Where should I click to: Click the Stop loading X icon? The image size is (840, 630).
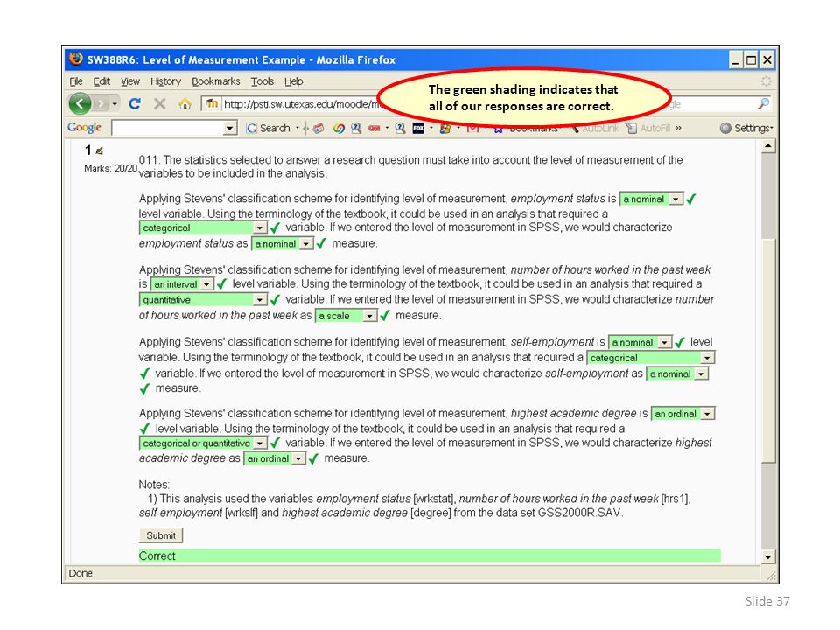coord(159,103)
